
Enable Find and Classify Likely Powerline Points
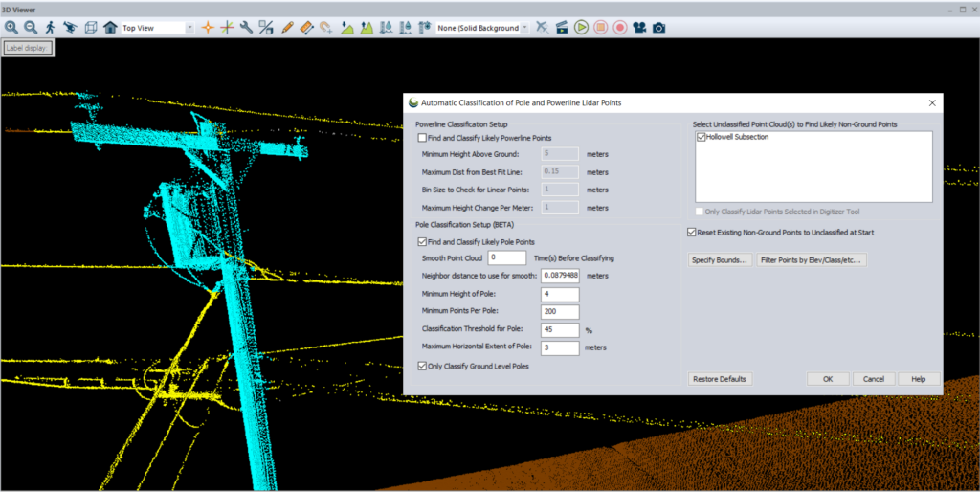click(x=422, y=138)
